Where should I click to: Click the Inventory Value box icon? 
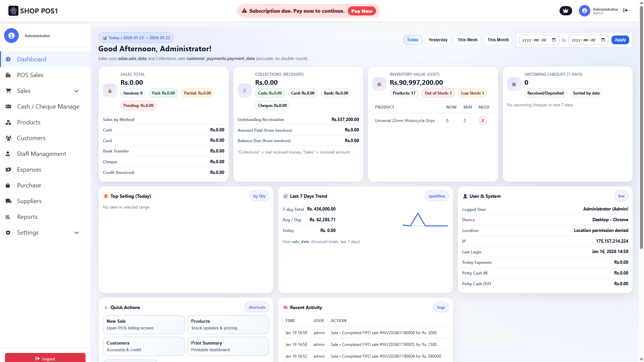pyautogui.click(x=379, y=84)
